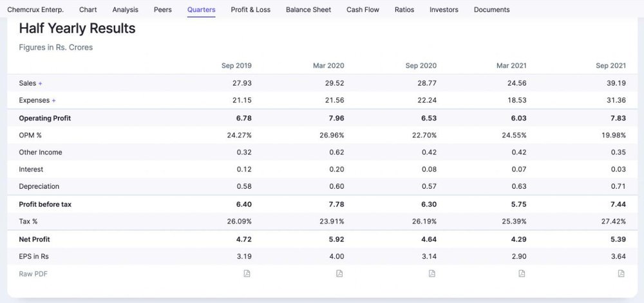Click Depreciation value 0.57
Image resolution: width=644 pixels, height=303 pixels.
point(429,187)
